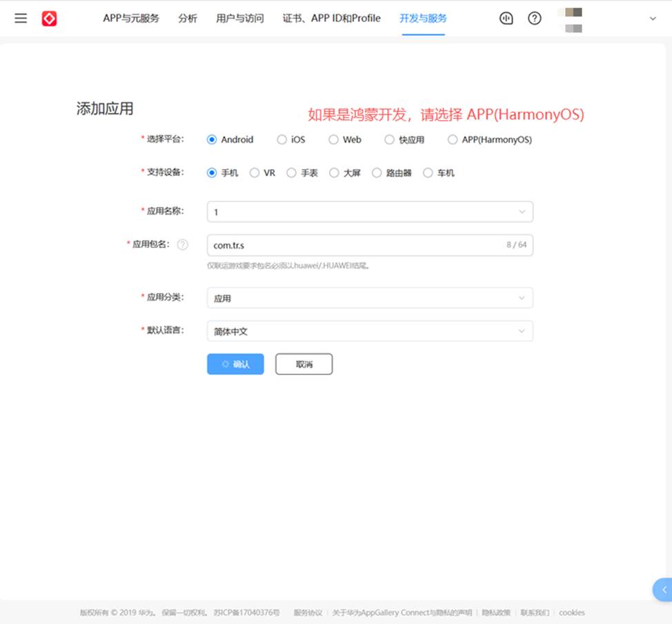The width and height of the screenshot is (672, 624).
Task: Choose APP(HarmonyOS) as the platform
Action: 453,139
